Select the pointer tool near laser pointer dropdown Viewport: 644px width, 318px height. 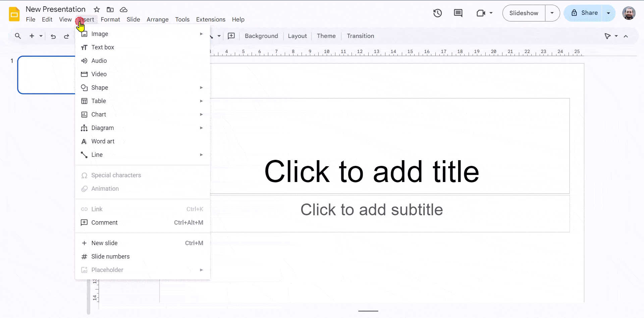coord(608,36)
